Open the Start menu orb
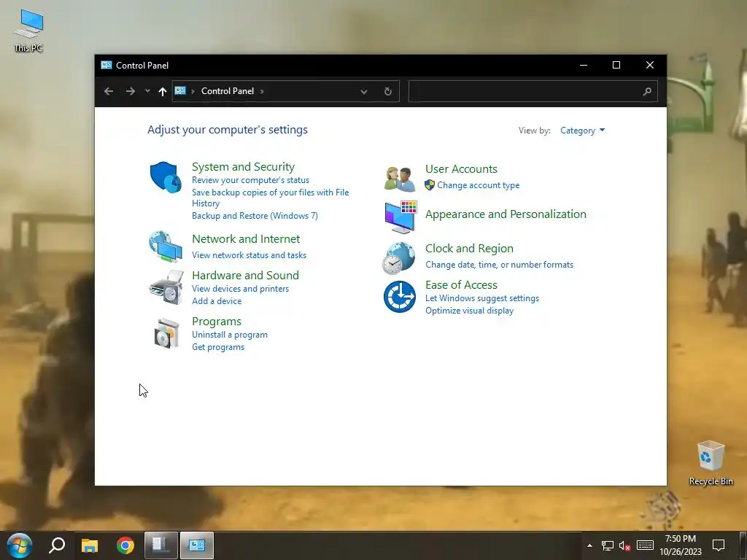Viewport: 747px width, 560px height. coord(20,545)
